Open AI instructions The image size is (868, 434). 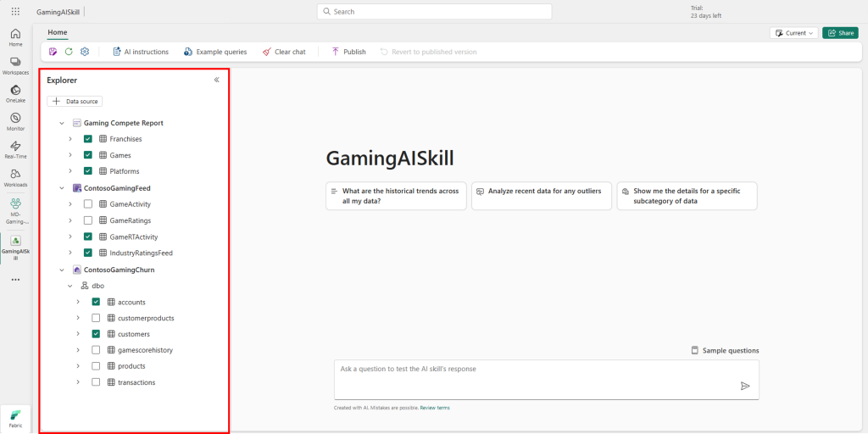(x=141, y=52)
